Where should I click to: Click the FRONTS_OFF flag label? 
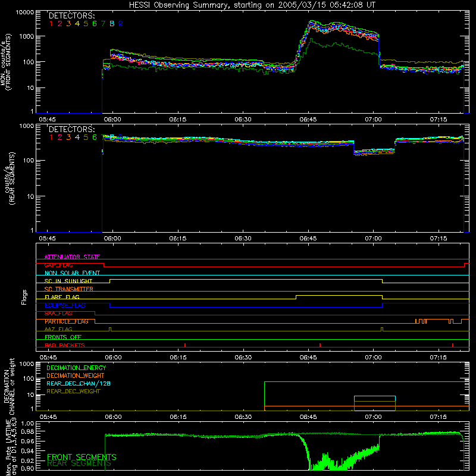click(63, 337)
